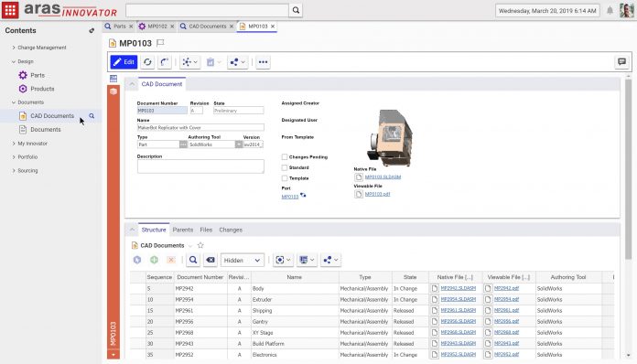Open the more options ellipsis menu
637x364 pixels.
(263, 62)
